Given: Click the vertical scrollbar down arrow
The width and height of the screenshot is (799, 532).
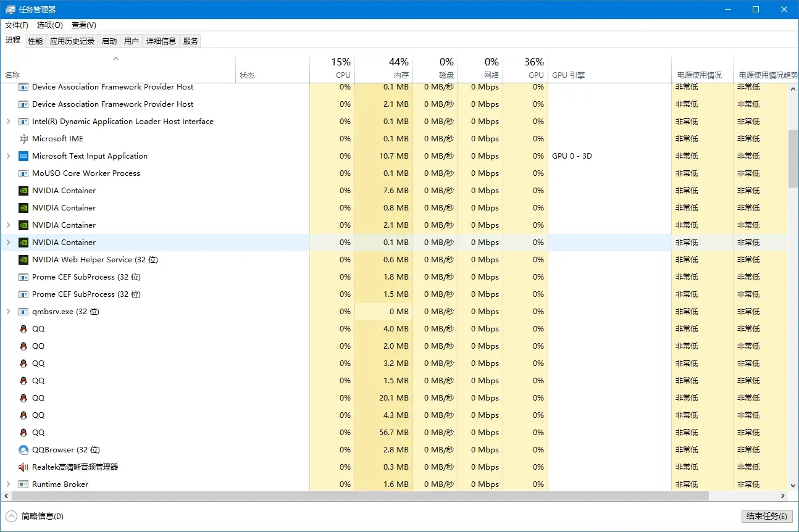Looking at the screenshot, I should pyautogui.click(x=793, y=485).
